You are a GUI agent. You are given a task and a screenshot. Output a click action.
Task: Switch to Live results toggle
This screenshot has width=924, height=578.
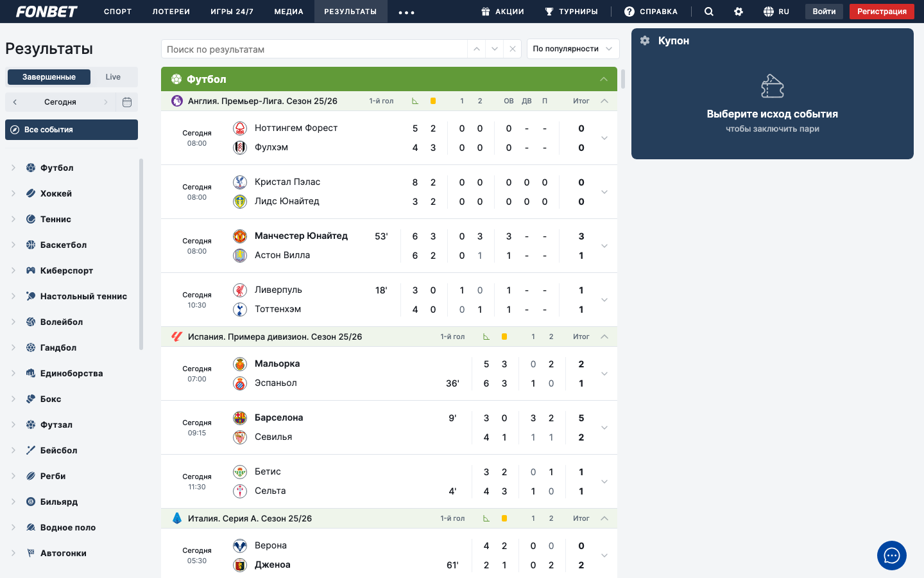click(x=113, y=77)
